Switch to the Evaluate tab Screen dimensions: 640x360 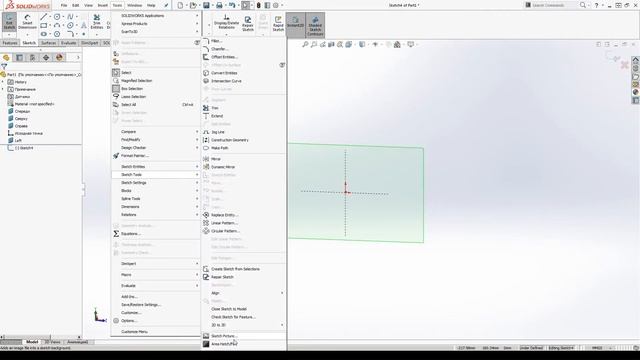68,43
